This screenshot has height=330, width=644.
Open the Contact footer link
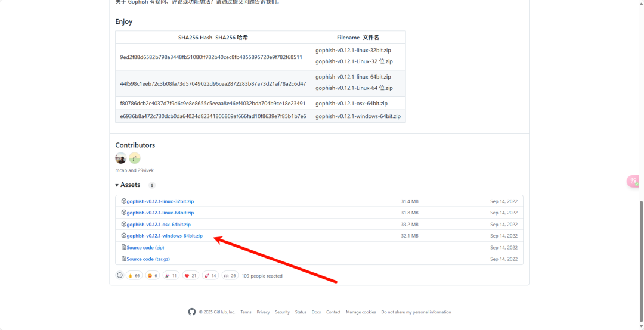333,312
